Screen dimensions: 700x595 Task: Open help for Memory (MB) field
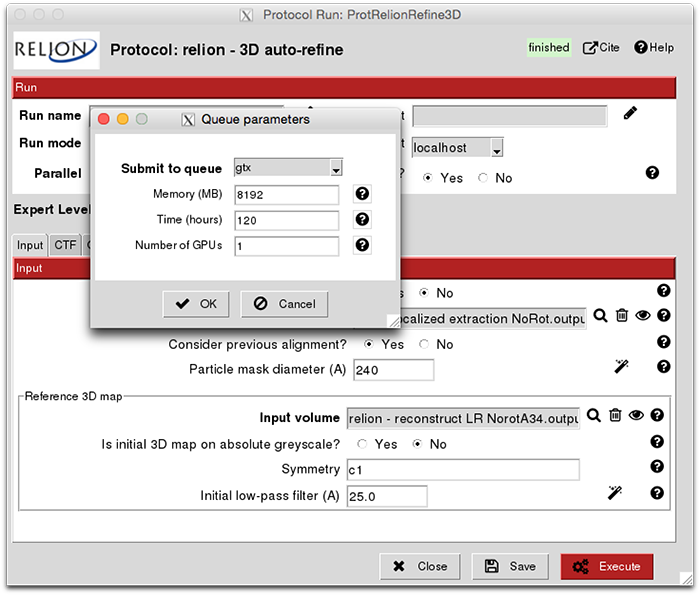[363, 194]
